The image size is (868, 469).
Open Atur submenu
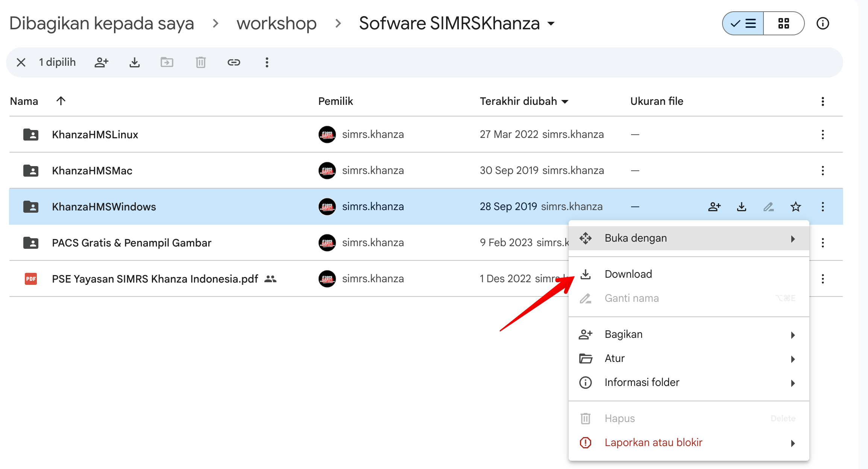click(689, 359)
